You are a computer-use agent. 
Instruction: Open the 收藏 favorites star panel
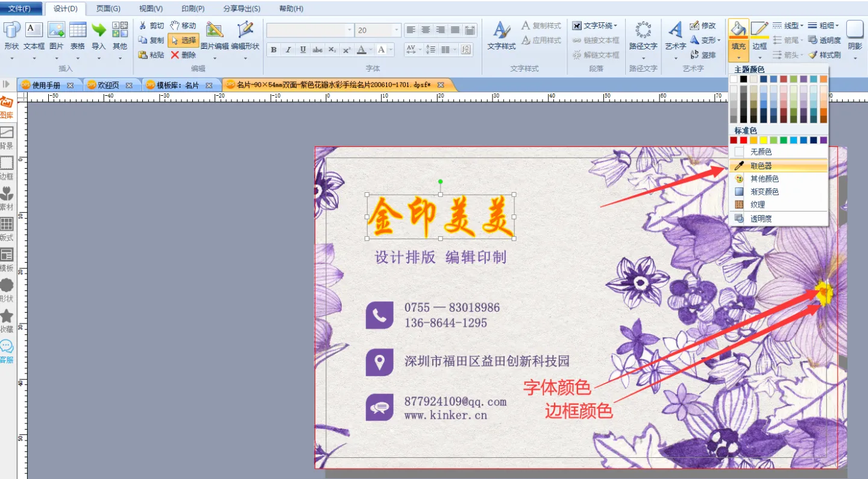tap(7, 322)
